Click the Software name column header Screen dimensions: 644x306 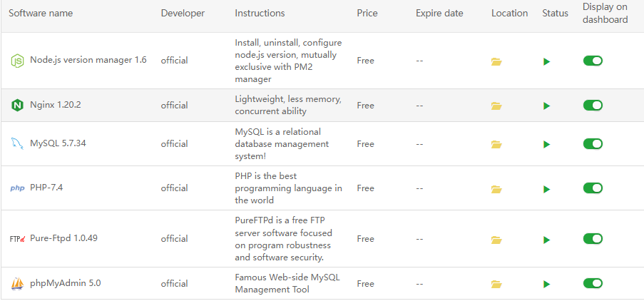click(x=41, y=14)
